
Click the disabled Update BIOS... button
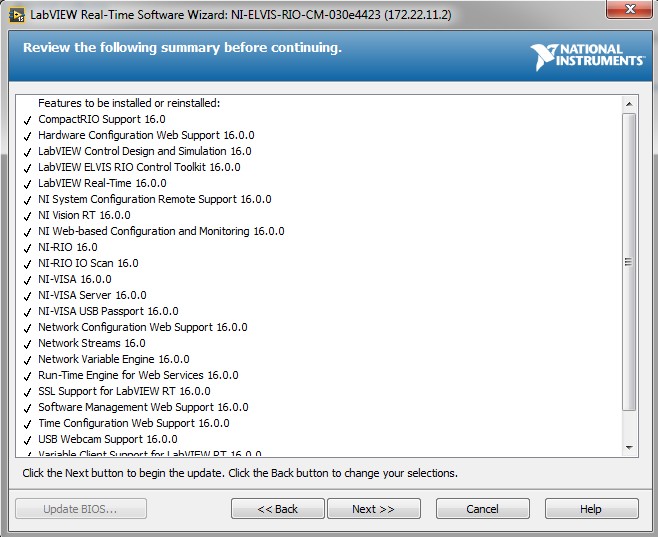(80, 509)
